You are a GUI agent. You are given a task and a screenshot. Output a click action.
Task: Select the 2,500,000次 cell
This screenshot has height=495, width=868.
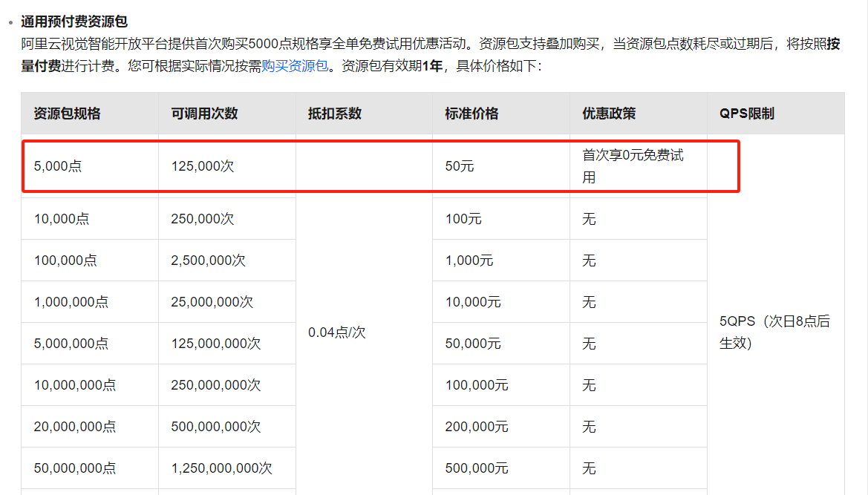(x=227, y=260)
